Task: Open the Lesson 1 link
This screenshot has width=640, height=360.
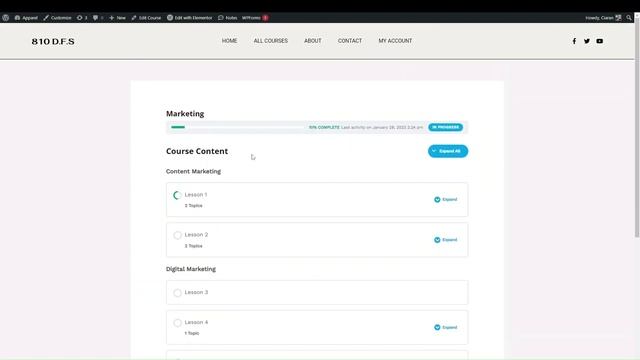Action: (196, 195)
